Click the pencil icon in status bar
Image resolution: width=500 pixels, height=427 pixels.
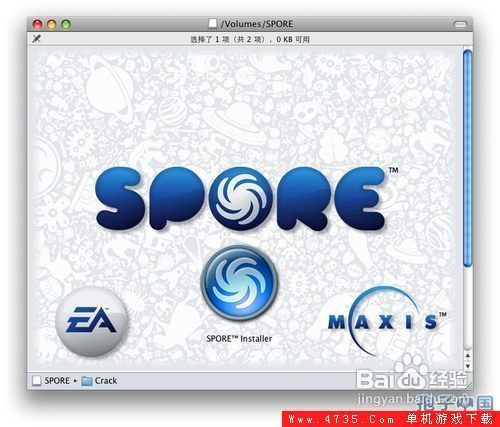(x=36, y=39)
